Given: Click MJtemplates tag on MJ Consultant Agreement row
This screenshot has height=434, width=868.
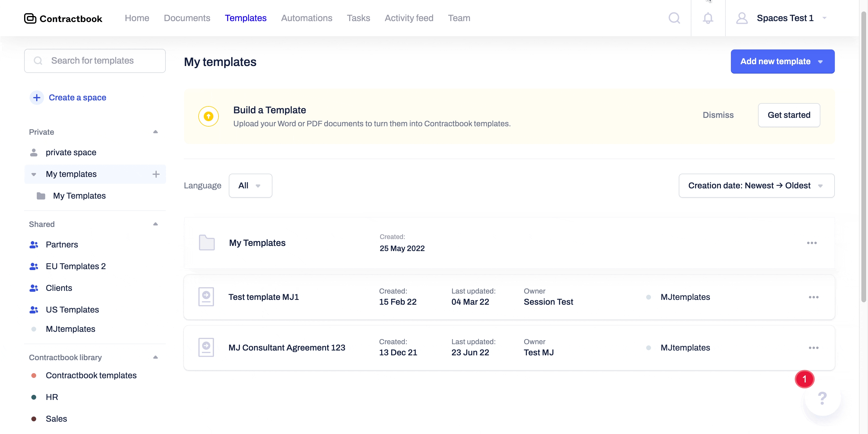Looking at the screenshot, I should tap(685, 348).
